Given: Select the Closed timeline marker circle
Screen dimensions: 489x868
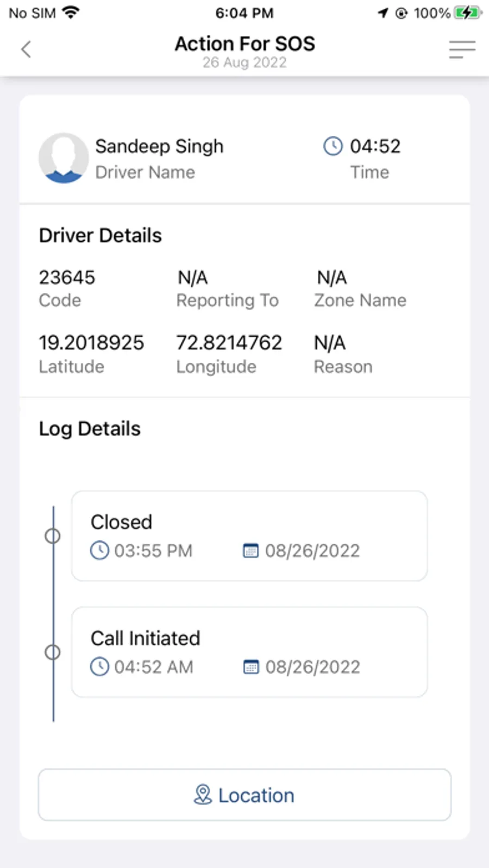Looking at the screenshot, I should [x=53, y=536].
